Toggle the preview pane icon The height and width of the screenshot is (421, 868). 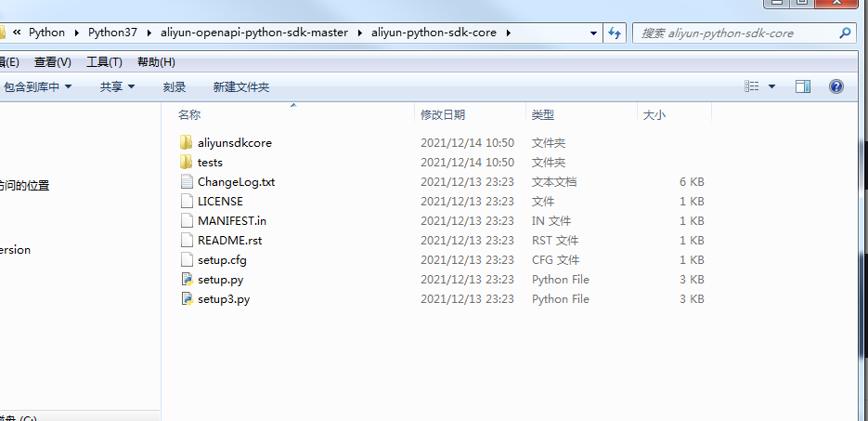803,86
